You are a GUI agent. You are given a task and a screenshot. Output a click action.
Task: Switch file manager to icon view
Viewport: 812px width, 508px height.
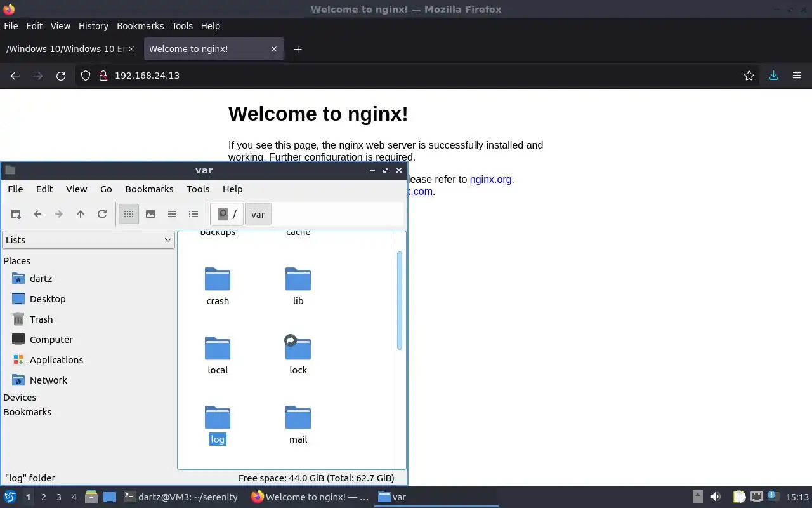click(x=129, y=214)
